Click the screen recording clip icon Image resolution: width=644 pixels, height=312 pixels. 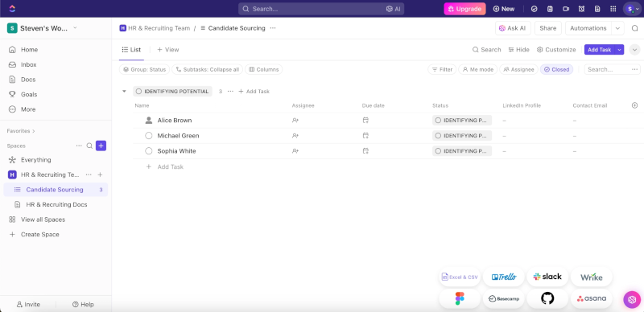coord(566,9)
